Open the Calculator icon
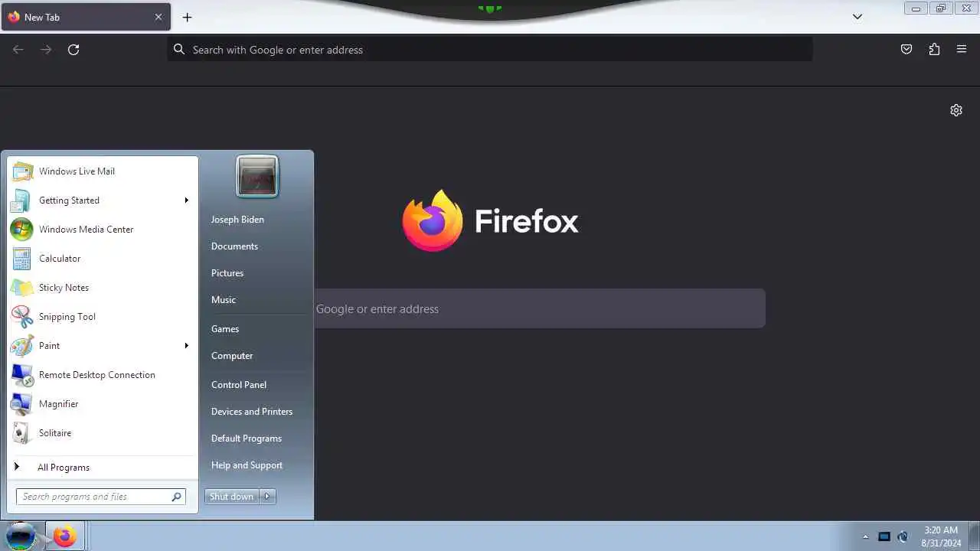Screen dimensions: 980x551 pyautogui.click(x=21, y=259)
